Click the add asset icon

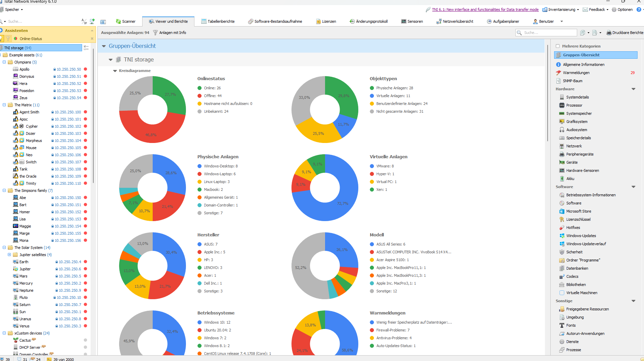pyautogui.click(x=92, y=21)
